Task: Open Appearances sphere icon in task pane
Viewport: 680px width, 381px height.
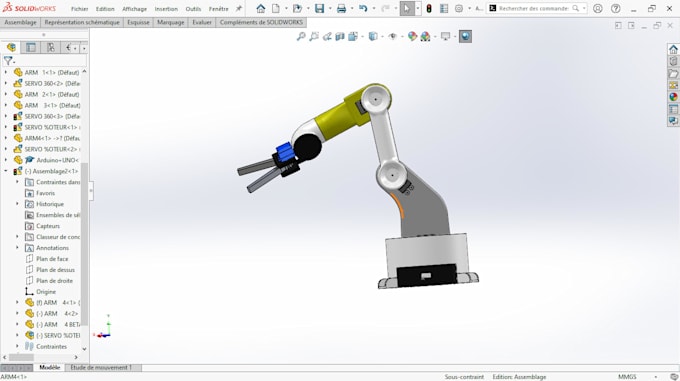Action: (x=673, y=97)
